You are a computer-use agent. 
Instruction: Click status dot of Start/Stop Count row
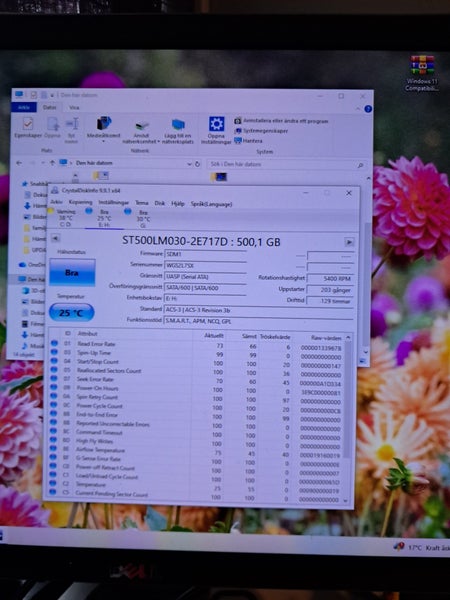(x=54, y=361)
